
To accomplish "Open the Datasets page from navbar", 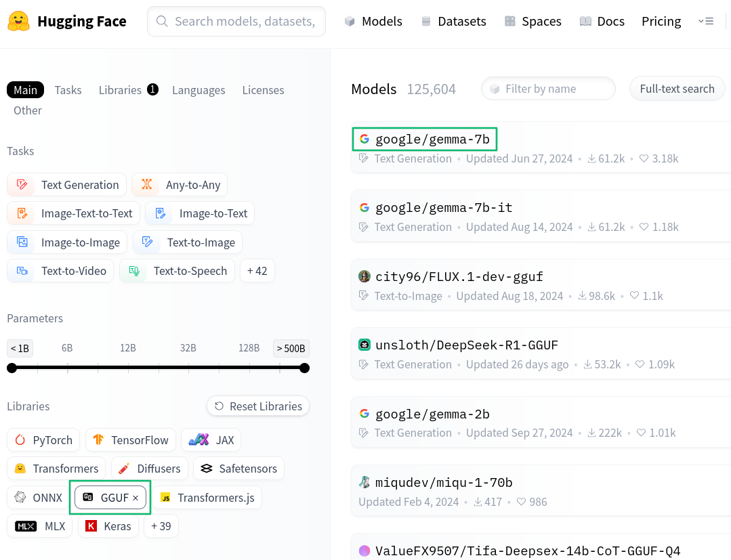I will point(453,22).
